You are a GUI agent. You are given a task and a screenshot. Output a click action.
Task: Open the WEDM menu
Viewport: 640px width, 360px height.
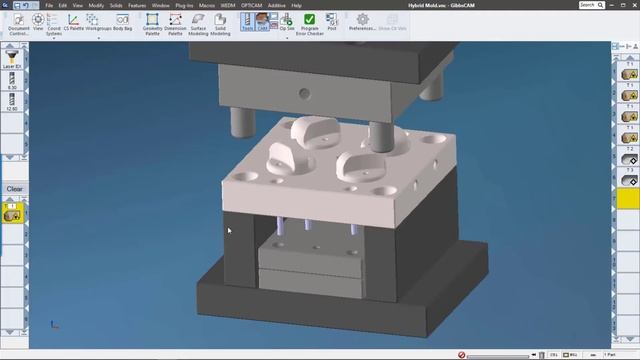[x=228, y=6]
